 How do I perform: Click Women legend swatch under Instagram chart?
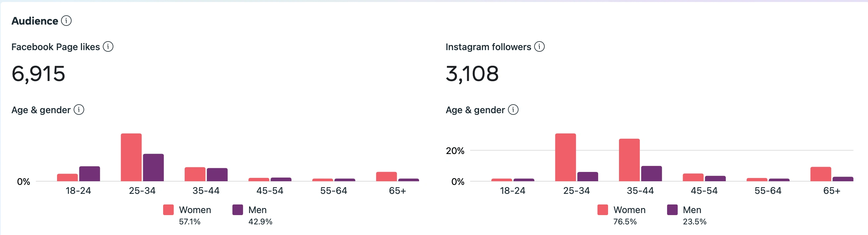click(602, 210)
